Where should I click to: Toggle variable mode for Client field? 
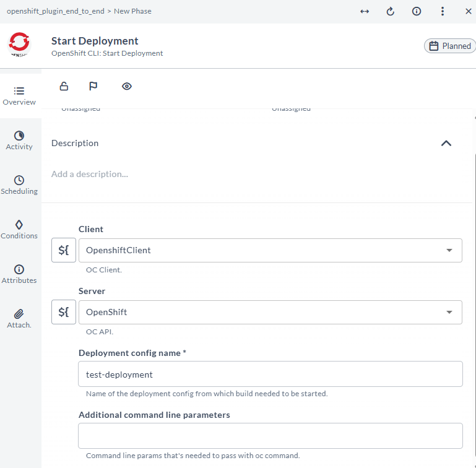(x=64, y=250)
